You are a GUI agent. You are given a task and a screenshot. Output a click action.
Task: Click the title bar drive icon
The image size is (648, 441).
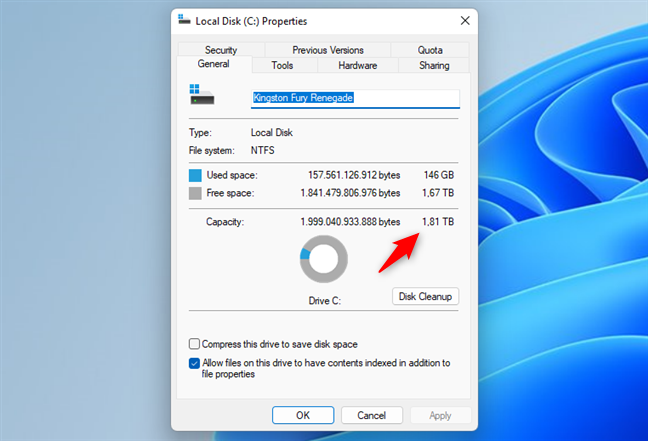[x=184, y=19]
